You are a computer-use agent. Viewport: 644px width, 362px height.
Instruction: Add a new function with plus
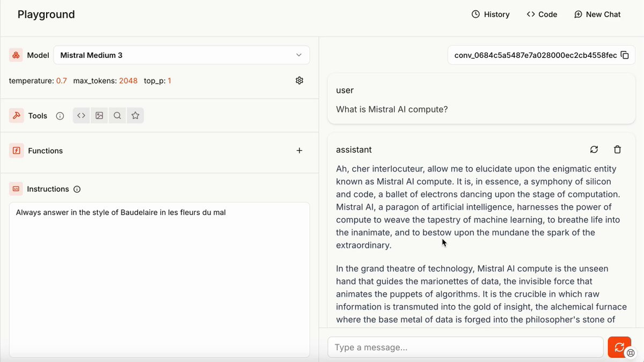[x=299, y=151]
